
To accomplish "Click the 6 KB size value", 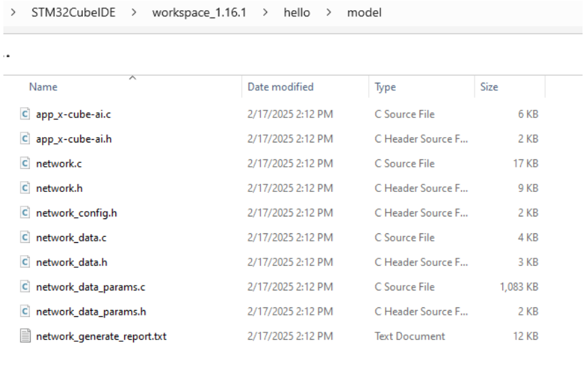I will tap(528, 114).
